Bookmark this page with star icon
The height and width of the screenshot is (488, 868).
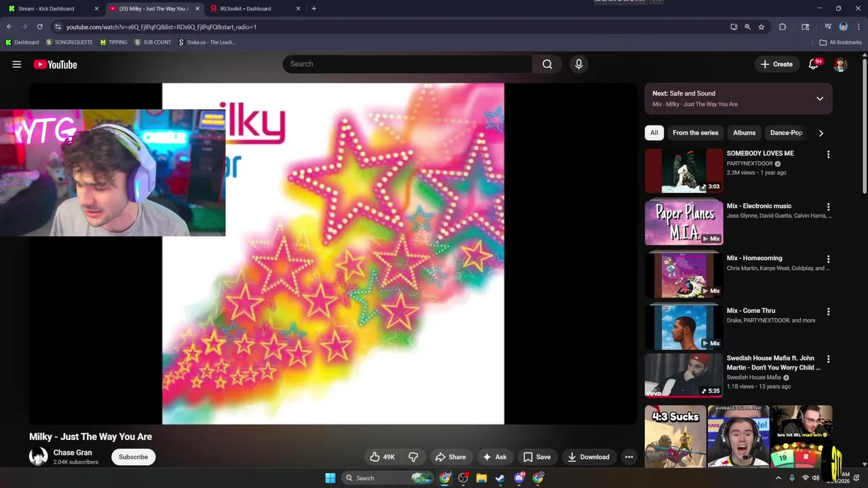tap(762, 27)
